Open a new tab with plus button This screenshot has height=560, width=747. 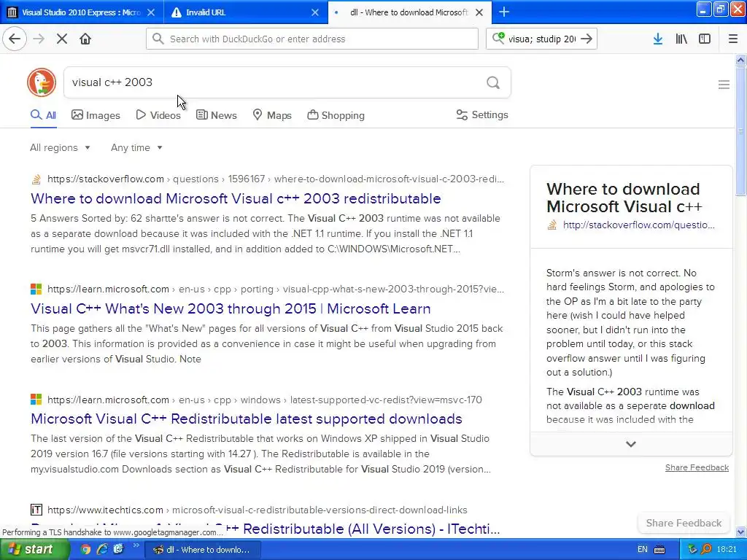coord(504,12)
